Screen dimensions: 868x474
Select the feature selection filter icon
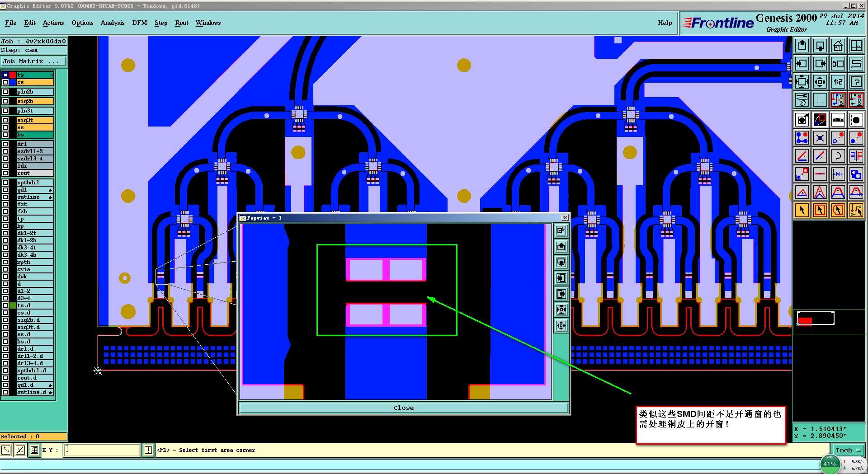click(x=856, y=120)
